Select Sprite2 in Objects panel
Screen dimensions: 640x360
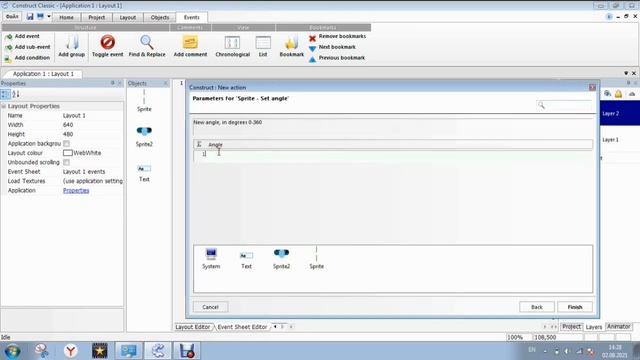144,136
